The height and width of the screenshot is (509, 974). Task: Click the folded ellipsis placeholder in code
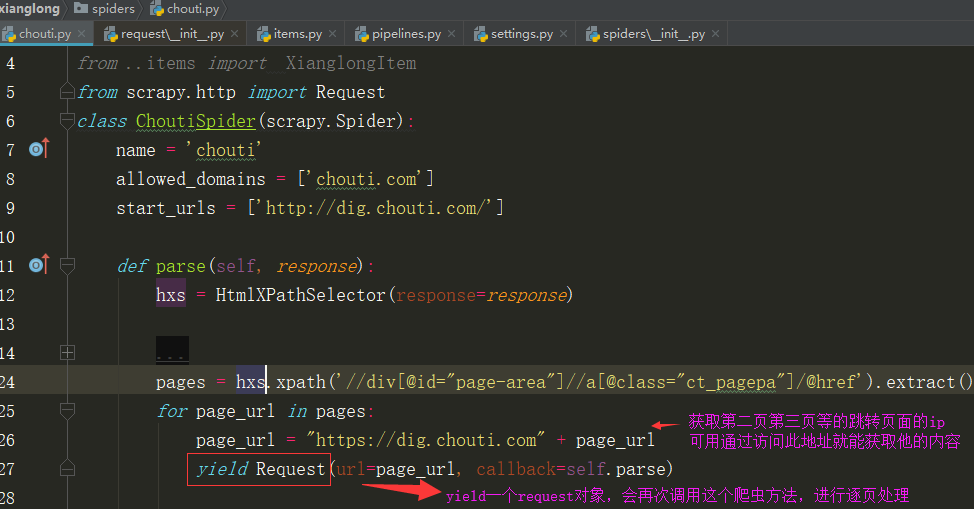coord(172,353)
